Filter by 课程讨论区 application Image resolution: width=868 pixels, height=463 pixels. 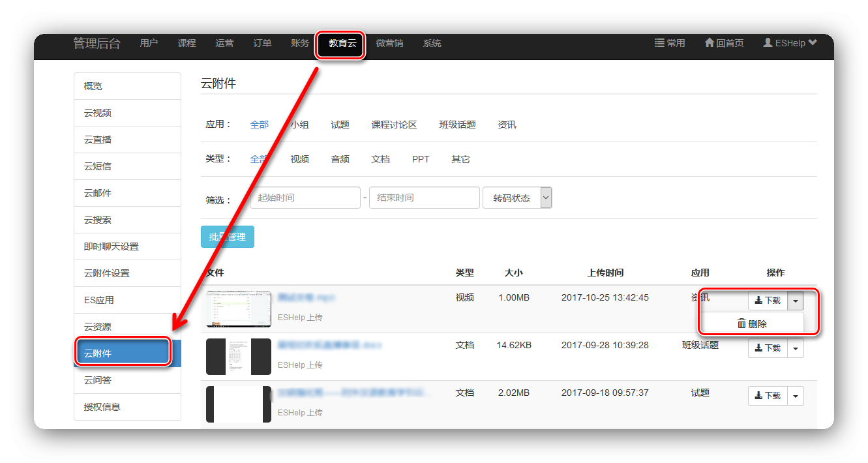click(394, 125)
